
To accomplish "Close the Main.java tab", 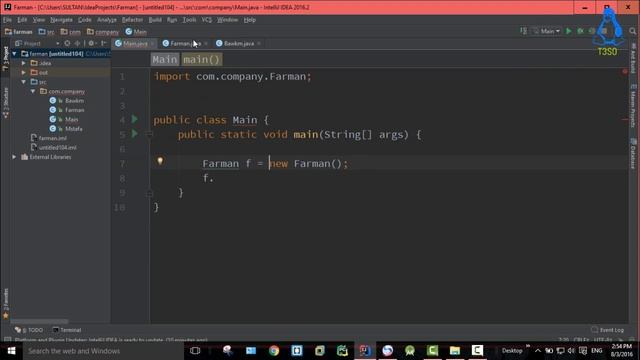I will [152, 43].
